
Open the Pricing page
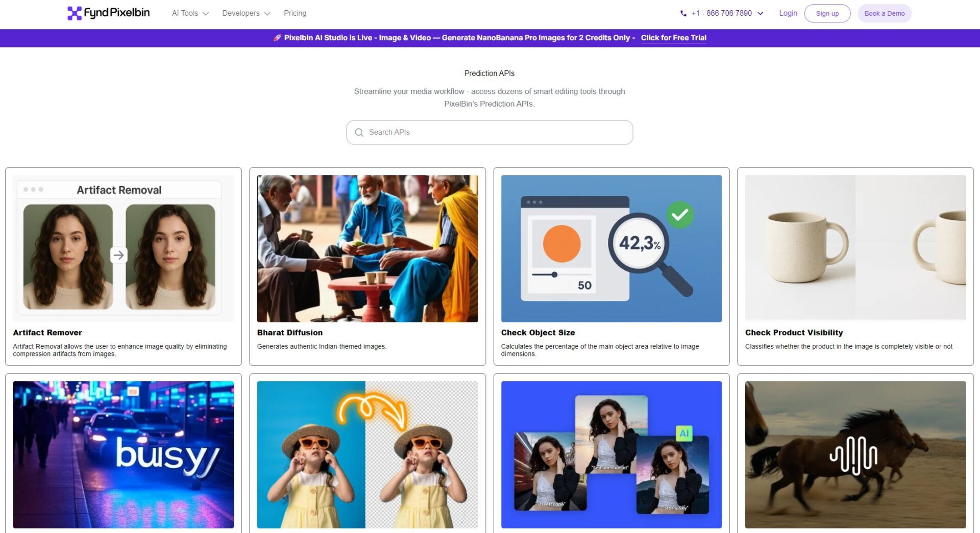click(x=295, y=13)
